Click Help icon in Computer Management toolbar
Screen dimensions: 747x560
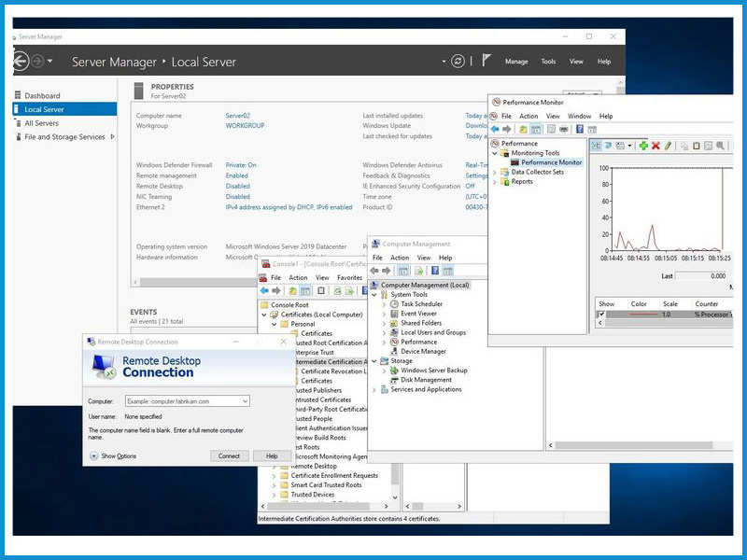click(x=435, y=271)
